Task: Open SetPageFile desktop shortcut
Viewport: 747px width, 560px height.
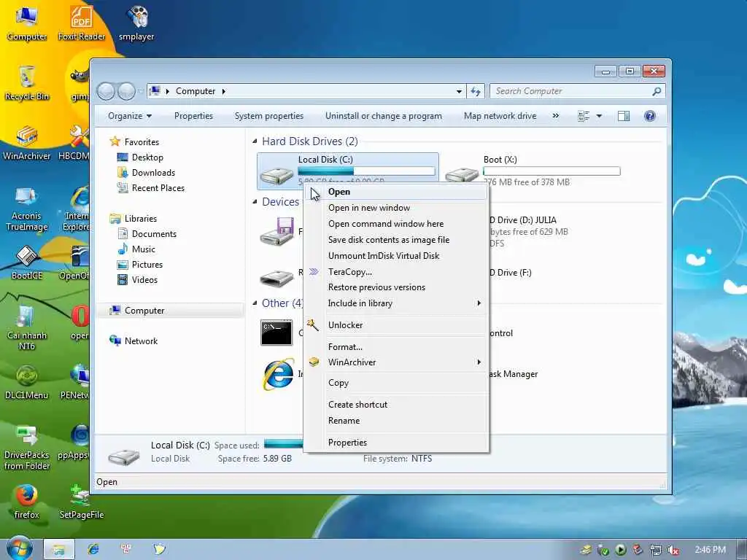Action: tap(82, 502)
